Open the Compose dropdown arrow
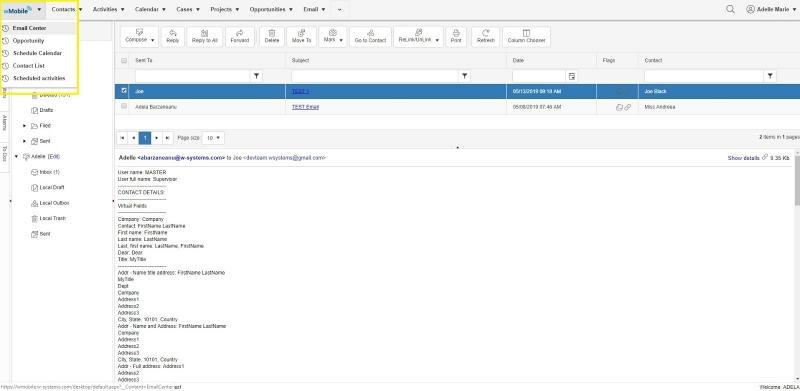Viewport: 800px width, 391px height. pos(153,40)
